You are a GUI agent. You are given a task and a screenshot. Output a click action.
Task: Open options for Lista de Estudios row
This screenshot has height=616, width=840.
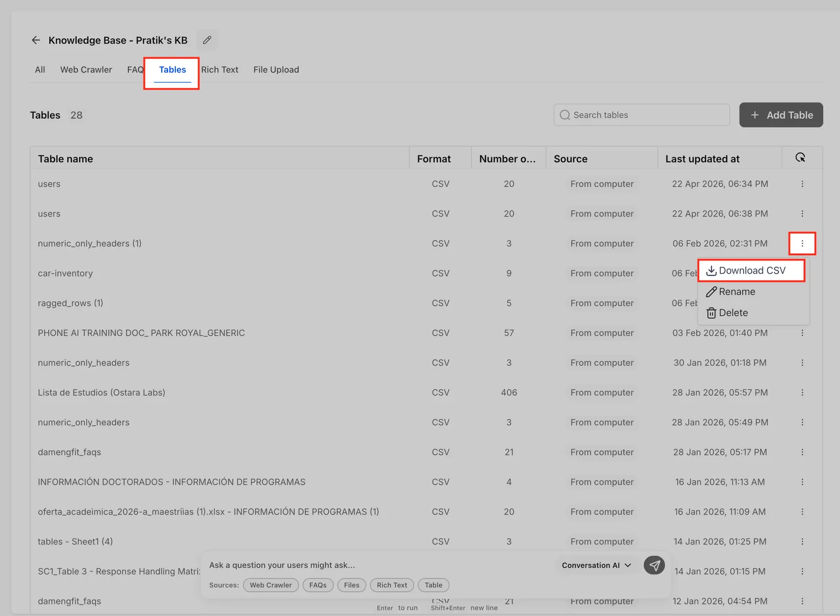pyautogui.click(x=802, y=393)
